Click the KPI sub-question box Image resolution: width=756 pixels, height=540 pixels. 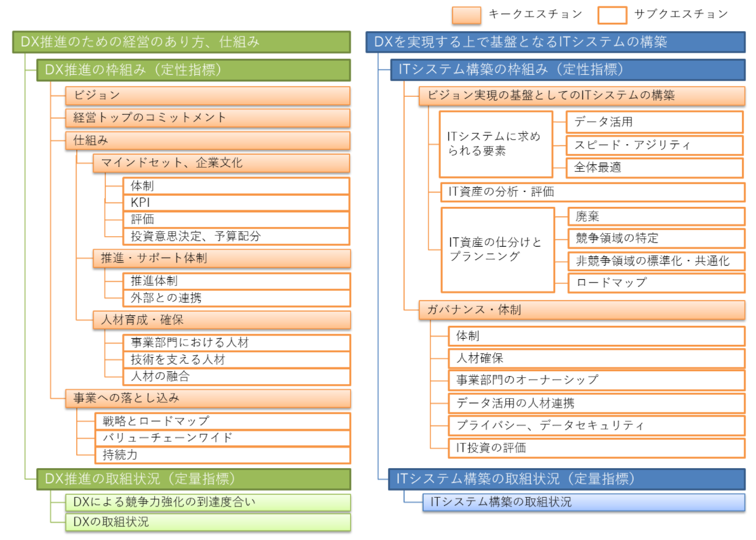pos(236,203)
